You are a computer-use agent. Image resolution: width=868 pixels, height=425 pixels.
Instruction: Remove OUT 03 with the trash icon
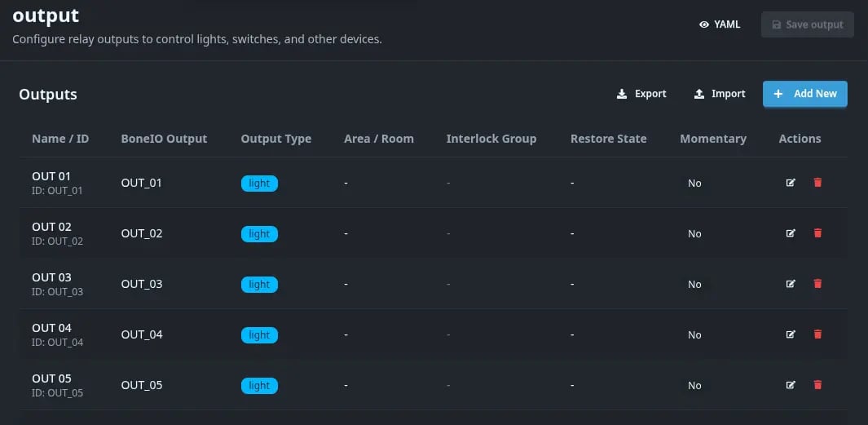tap(817, 284)
